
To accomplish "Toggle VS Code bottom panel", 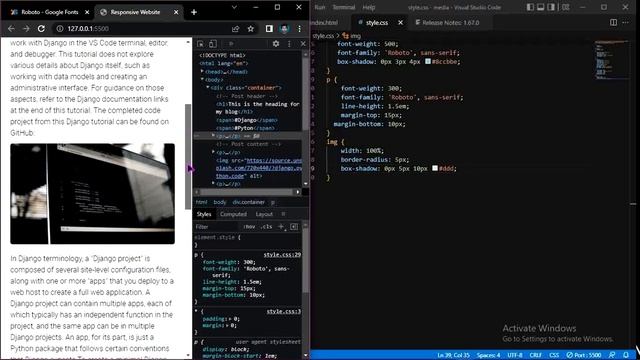I will (540, 7).
